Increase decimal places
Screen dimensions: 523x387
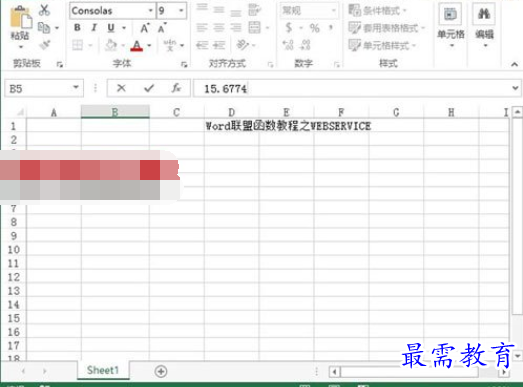click(288, 45)
